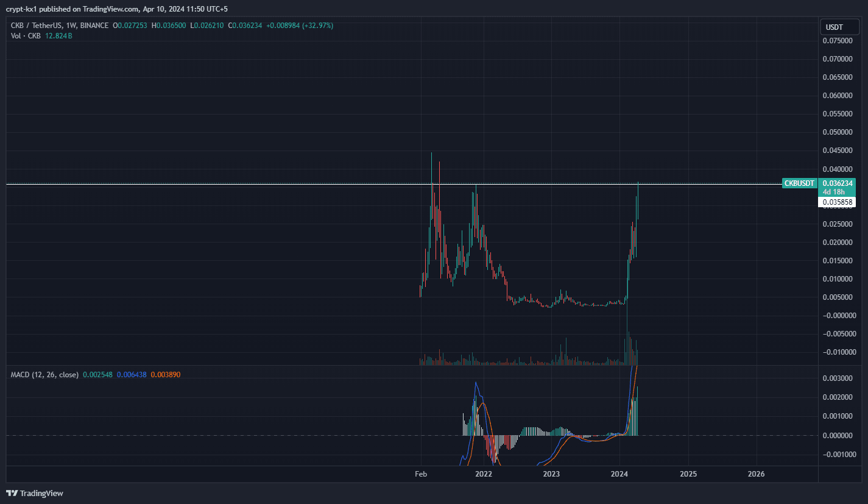This screenshot has width=868, height=504.
Task: Select the 'Vol · CKB' indicator label
Action: pyautogui.click(x=26, y=36)
